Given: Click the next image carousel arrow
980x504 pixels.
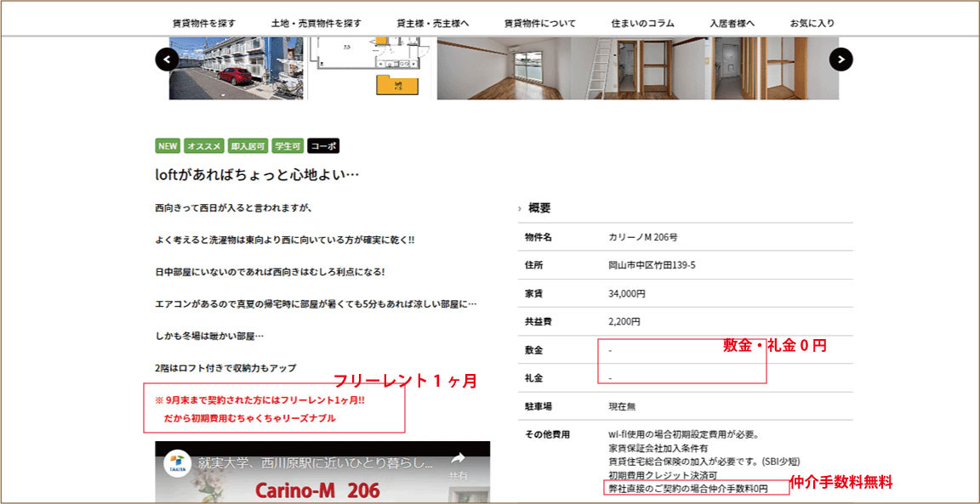Looking at the screenshot, I should tap(840, 59).
